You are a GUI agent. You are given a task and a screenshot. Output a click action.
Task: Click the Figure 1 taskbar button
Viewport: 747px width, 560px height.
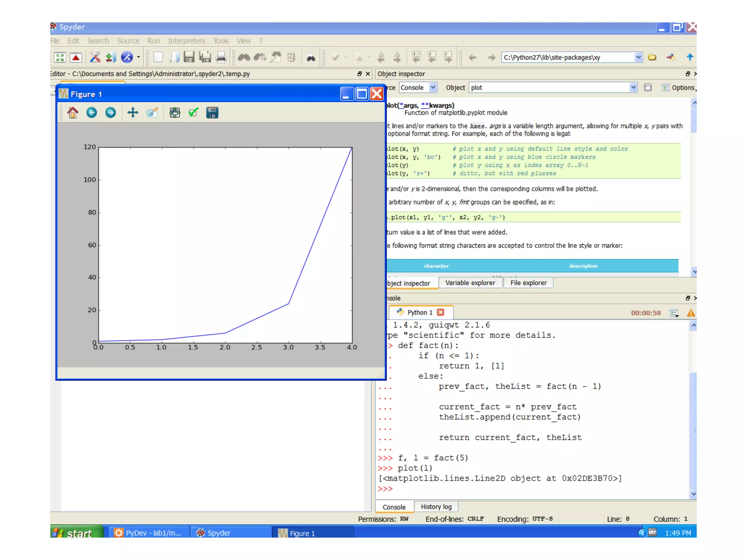click(x=313, y=533)
